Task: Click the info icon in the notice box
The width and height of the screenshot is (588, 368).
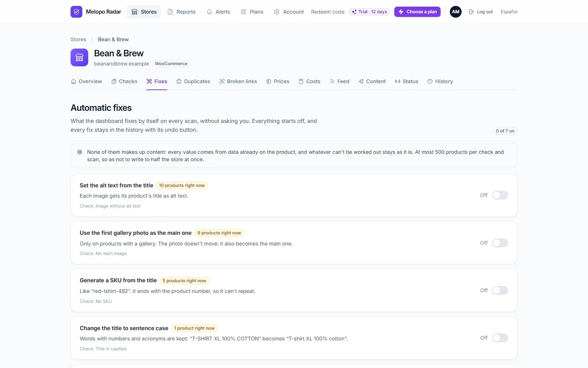Action: (80, 152)
